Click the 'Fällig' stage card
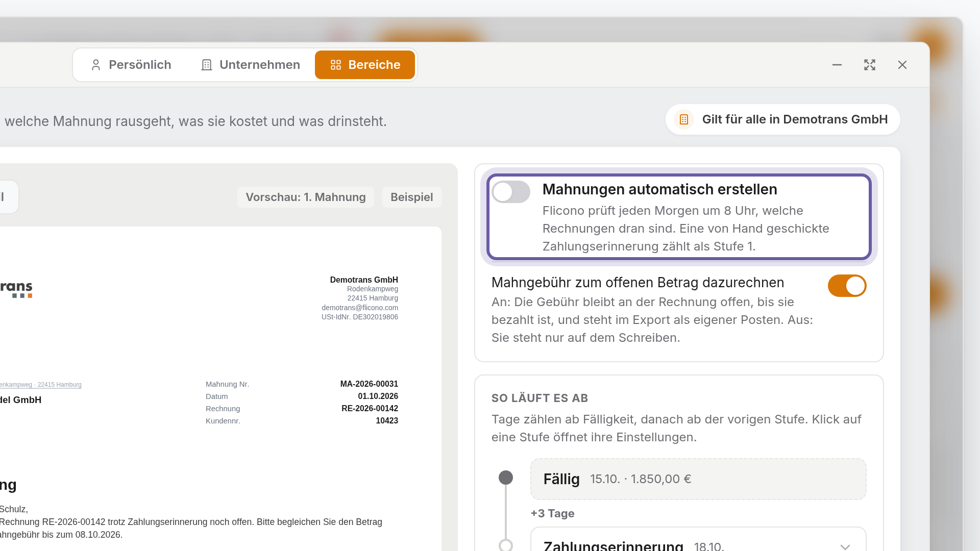The width and height of the screenshot is (980, 551). [x=698, y=479]
